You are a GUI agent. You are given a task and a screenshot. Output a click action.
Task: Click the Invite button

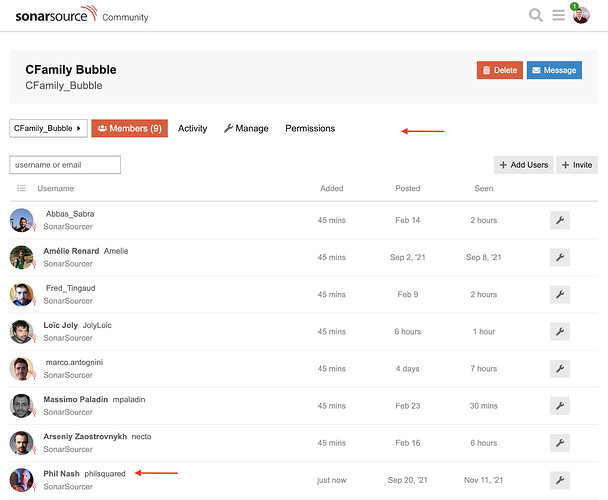pyautogui.click(x=577, y=165)
